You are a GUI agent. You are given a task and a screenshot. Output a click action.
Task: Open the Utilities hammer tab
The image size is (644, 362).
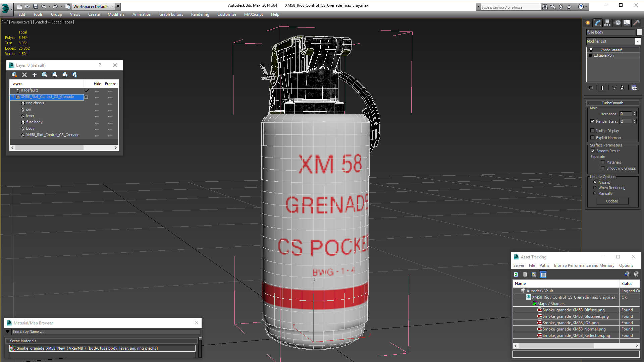click(x=636, y=23)
